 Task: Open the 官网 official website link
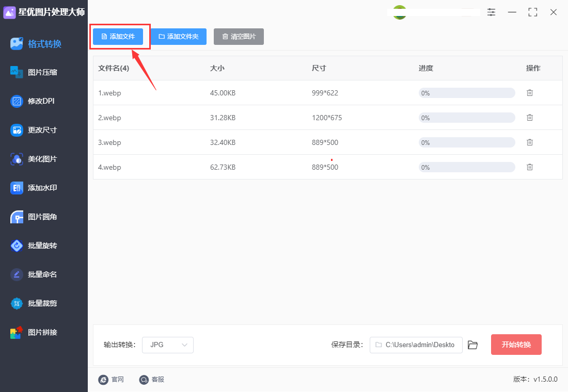pos(111,379)
